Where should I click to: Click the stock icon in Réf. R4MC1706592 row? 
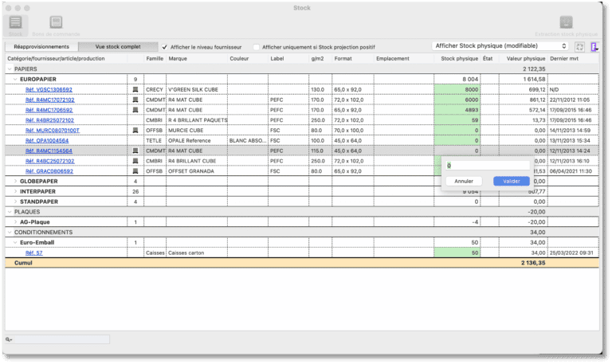point(135,110)
